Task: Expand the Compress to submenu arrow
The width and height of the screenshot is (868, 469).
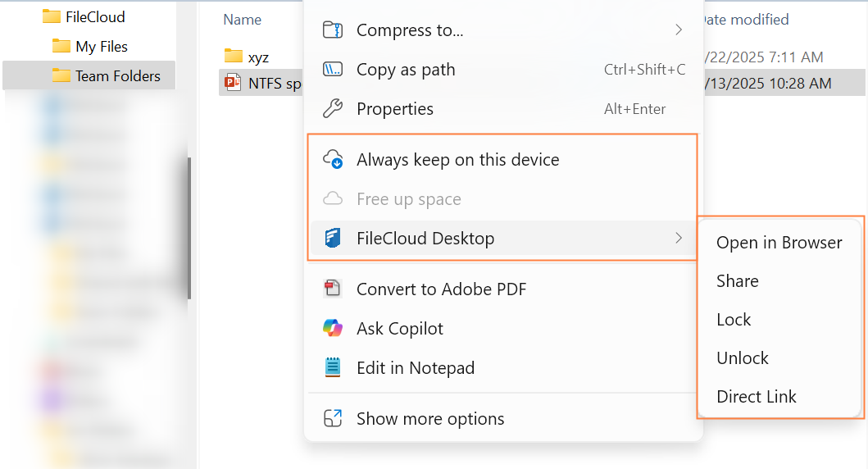Action: [x=679, y=30]
